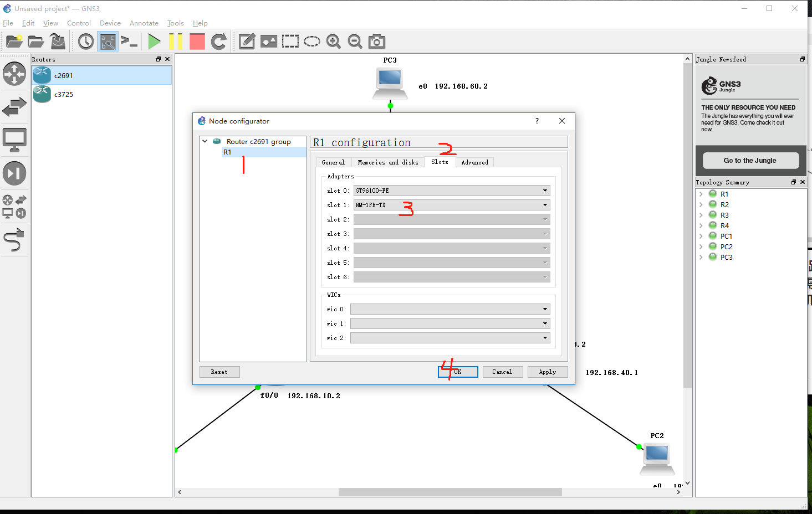Click the Apply button
The width and height of the screenshot is (812, 514).
pos(548,372)
